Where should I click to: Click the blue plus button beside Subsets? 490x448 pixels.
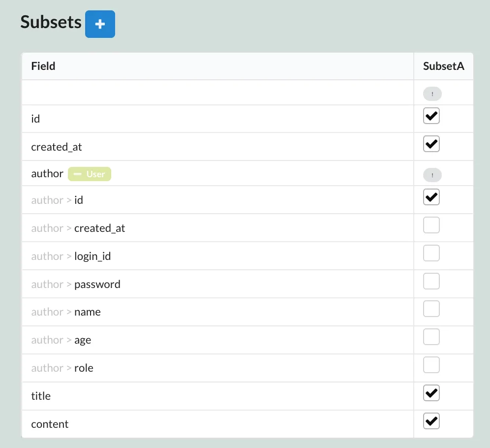[x=100, y=24]
